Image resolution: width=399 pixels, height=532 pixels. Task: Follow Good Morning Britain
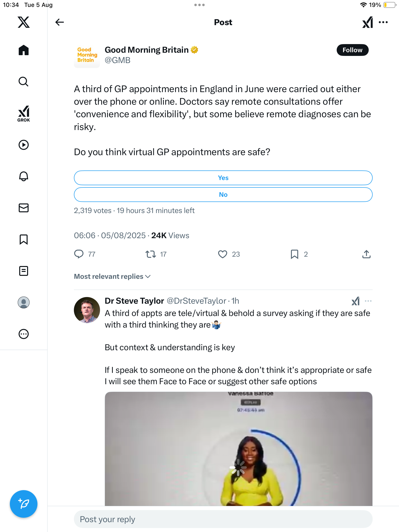point(352,50)
